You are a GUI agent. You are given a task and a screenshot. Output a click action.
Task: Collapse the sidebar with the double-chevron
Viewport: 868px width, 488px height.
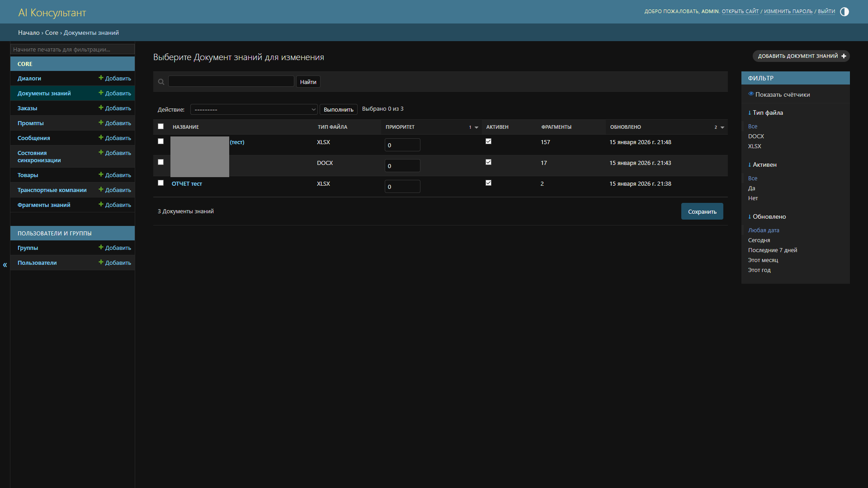coord(5,265)
